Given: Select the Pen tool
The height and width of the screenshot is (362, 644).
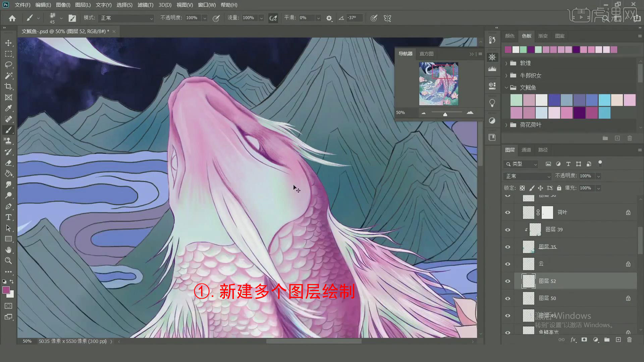Looking at the screenshot, I should pos(8,206).
